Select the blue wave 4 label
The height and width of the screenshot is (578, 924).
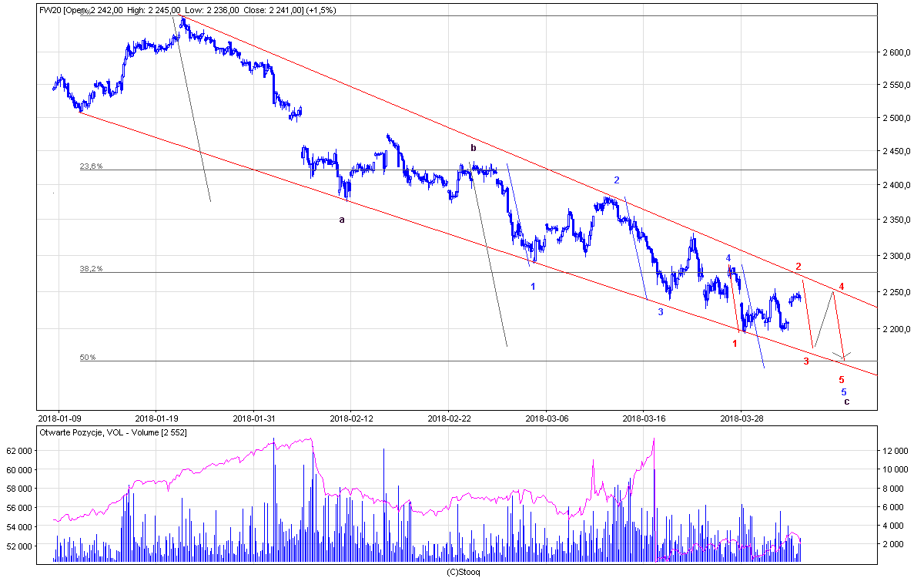728,257
